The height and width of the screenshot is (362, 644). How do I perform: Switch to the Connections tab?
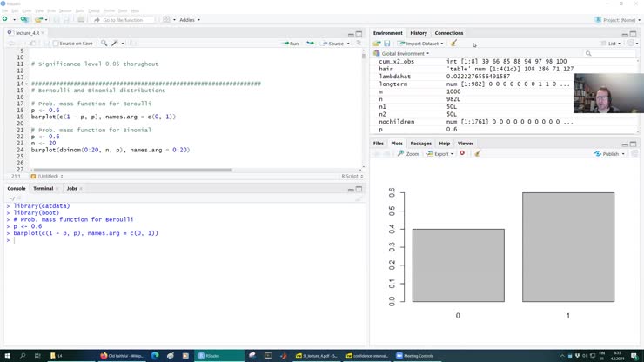449,33
